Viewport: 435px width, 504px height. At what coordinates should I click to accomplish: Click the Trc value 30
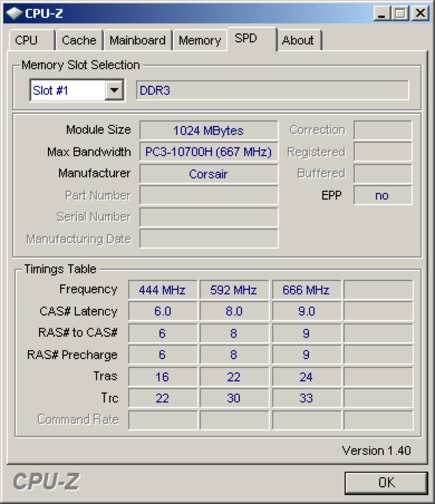coord(234,398)
